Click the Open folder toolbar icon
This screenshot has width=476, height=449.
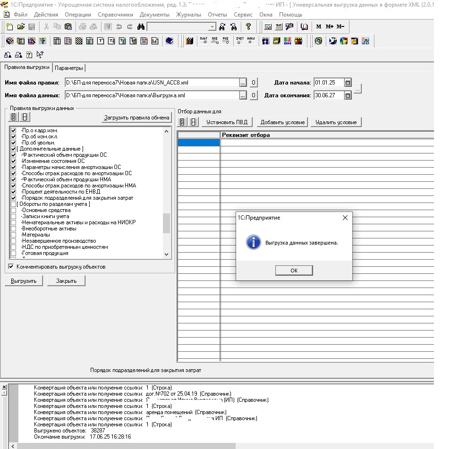21,27
